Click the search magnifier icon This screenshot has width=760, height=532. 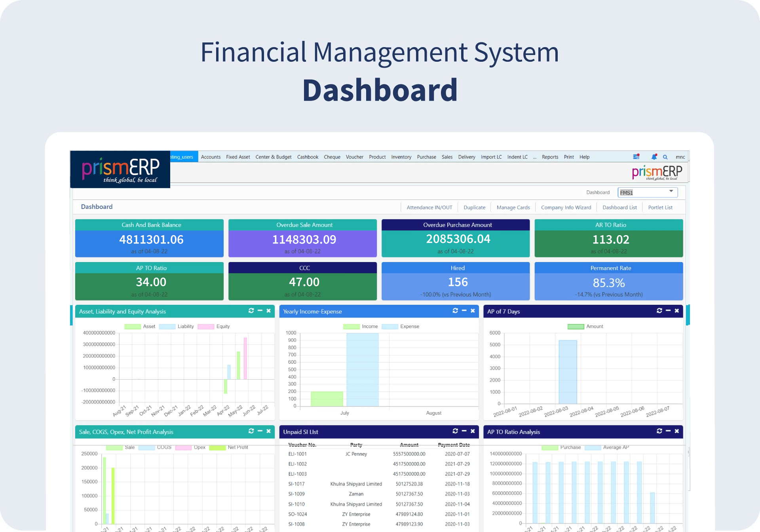665,157
